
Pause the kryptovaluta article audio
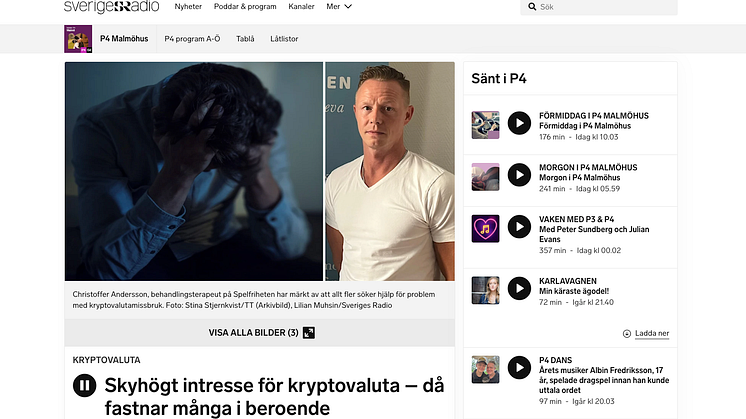(x=85, y=385)
